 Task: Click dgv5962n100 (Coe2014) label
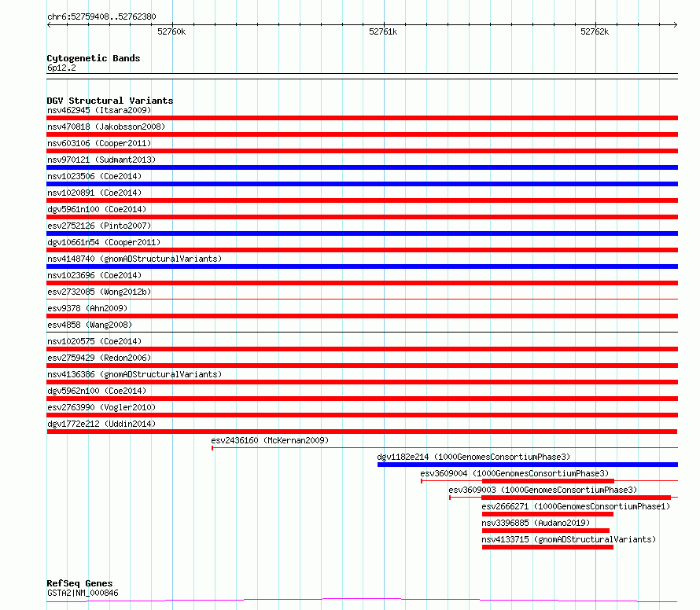[97, 391]
